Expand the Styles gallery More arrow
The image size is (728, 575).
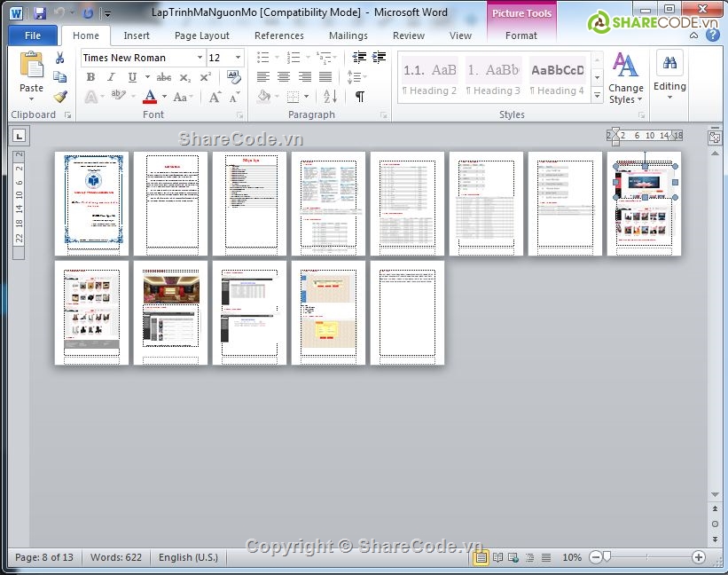pos(597,95)
